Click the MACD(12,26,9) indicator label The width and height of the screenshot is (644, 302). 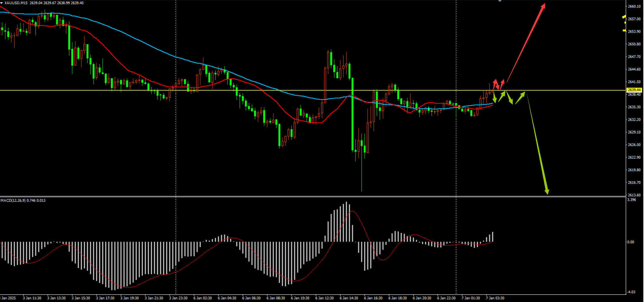tap(13, 200)
